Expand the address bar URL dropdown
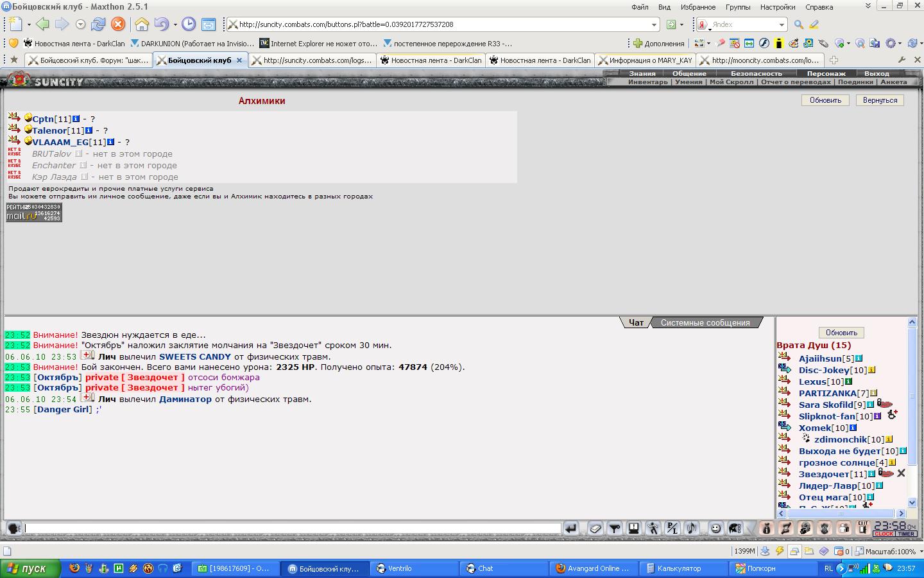Image resolution: width=924 pixels, height=578 pixels. tap(654, 24)
